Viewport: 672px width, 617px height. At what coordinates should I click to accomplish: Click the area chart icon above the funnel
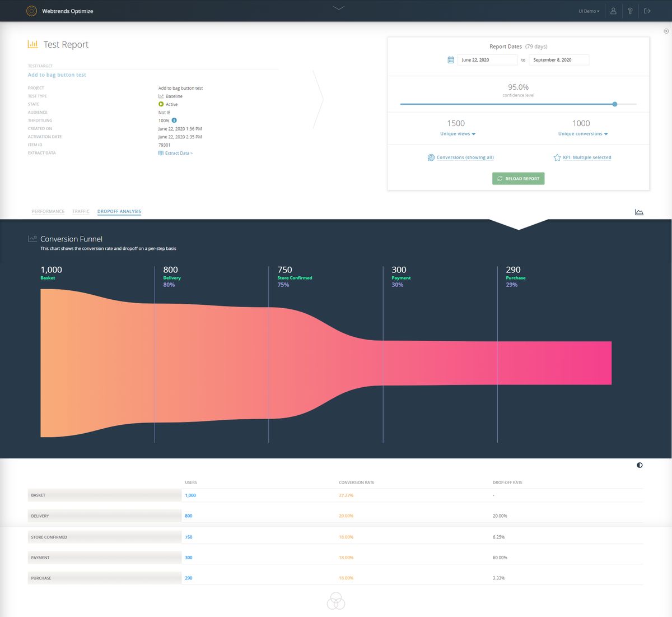coord(639,212)
